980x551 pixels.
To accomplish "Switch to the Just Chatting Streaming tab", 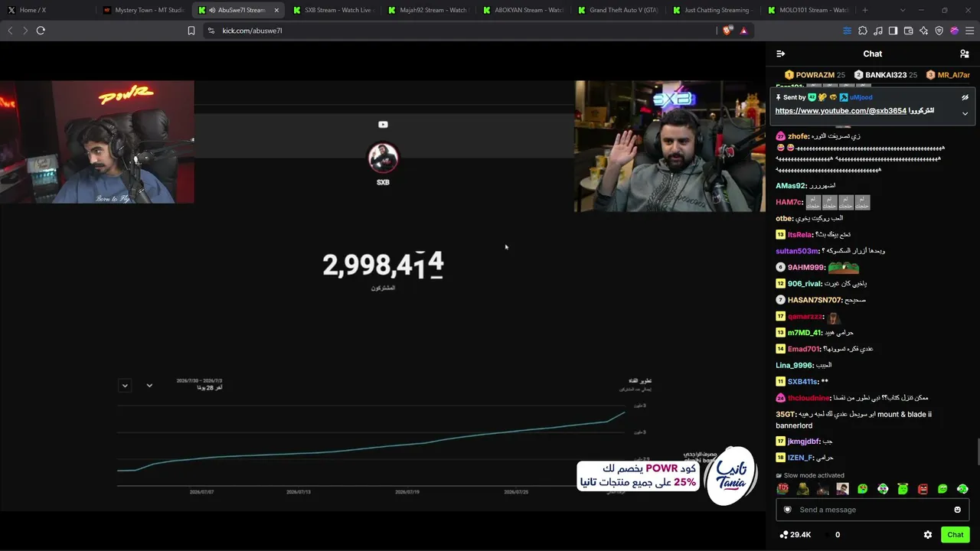I will (x=713, y=10).
